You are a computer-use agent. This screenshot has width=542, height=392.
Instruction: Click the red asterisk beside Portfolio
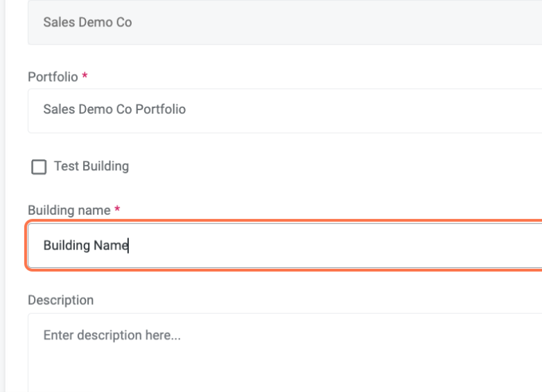point(85,77)
